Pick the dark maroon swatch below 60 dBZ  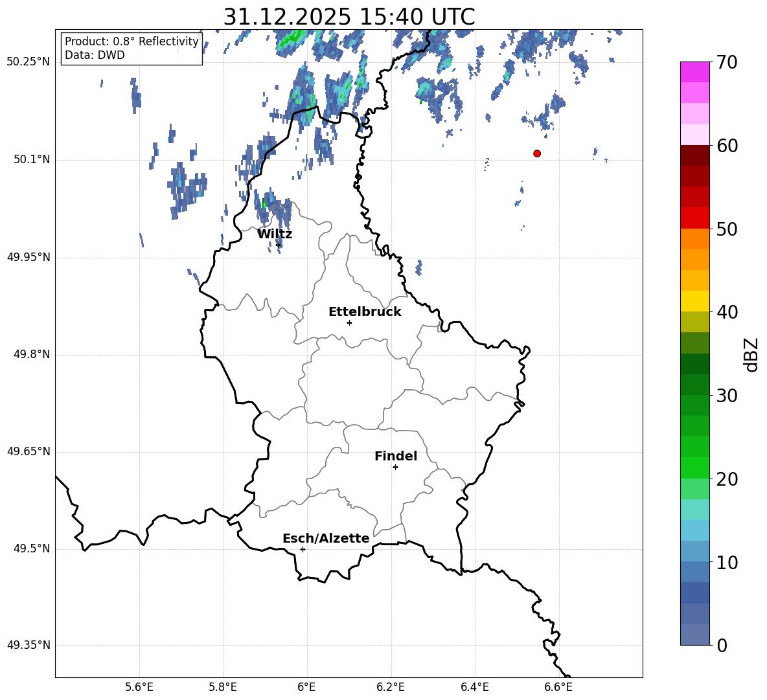(695, 155)
